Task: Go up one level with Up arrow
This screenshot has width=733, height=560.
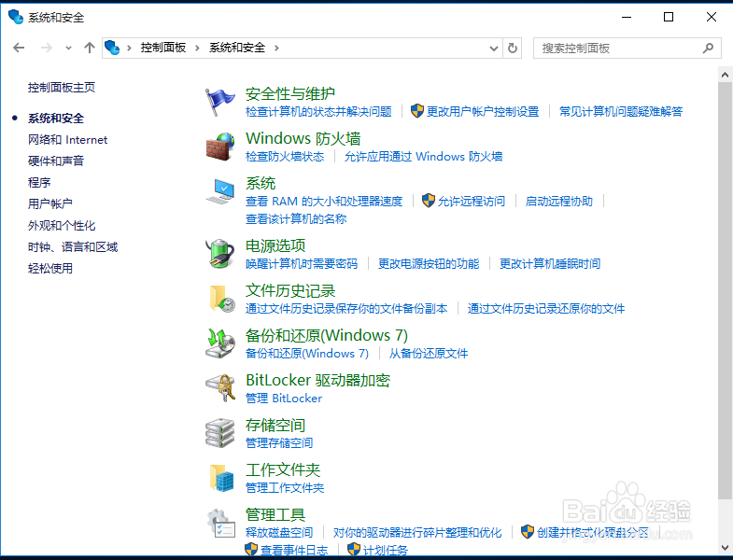Action: (90, 48)
